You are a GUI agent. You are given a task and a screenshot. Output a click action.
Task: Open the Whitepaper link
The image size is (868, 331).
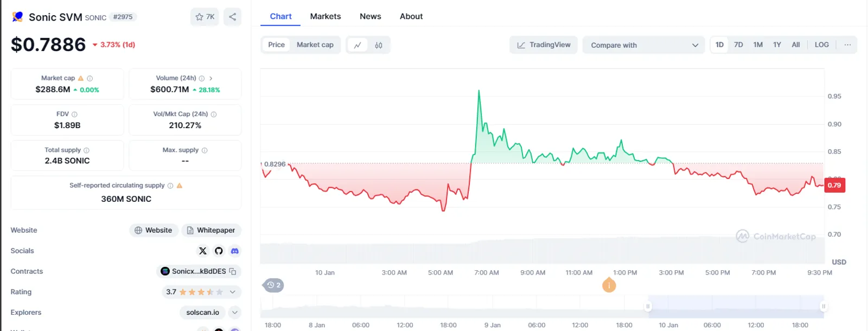point(211,230)
